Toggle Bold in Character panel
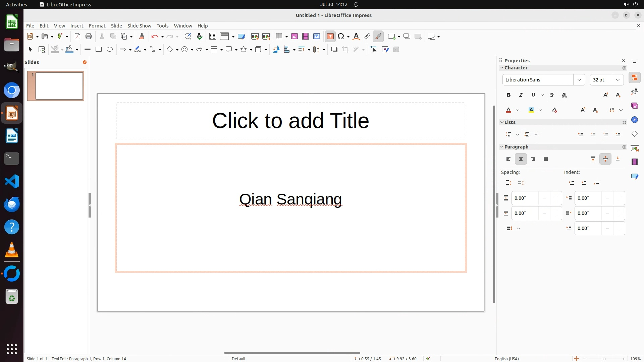This screenshot has height=362, width=644. point(508,95)
